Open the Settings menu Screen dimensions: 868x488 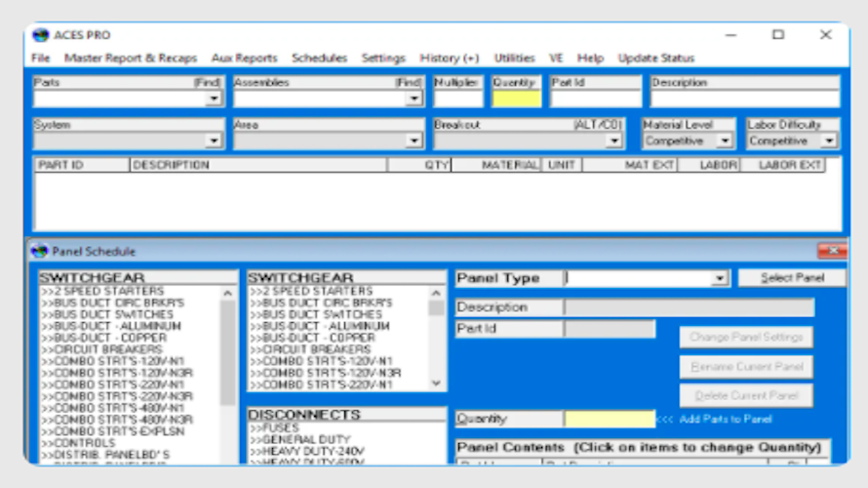coord(383,58)
